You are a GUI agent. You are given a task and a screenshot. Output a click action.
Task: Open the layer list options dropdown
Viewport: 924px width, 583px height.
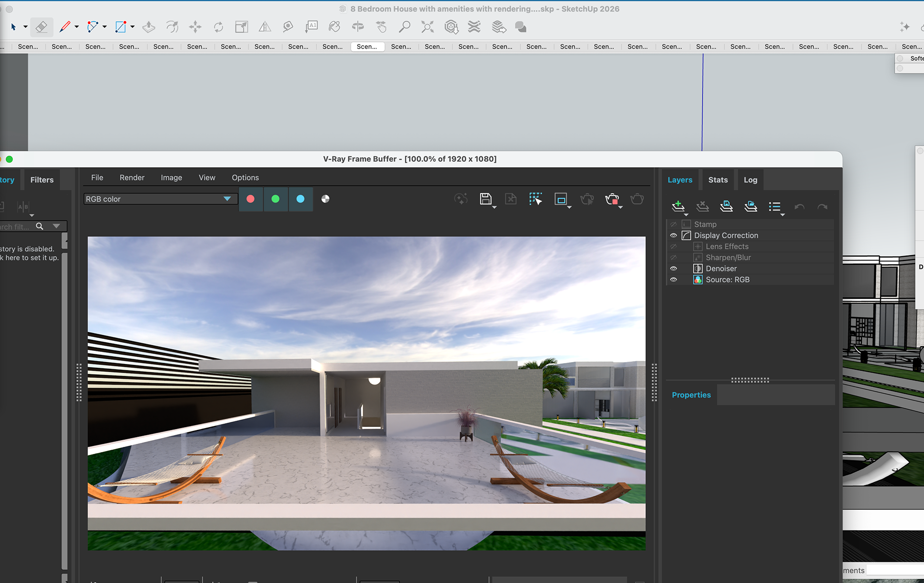(x=775, y=207)
